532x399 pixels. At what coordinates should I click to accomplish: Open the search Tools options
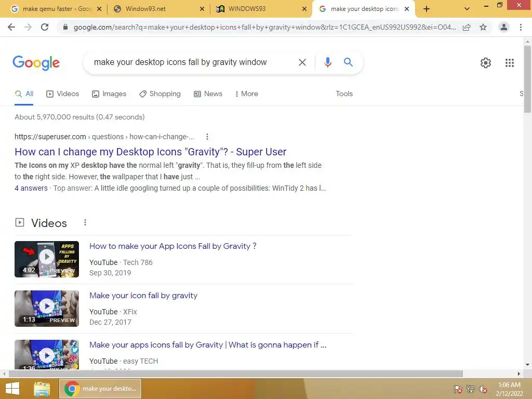[344, 94]
